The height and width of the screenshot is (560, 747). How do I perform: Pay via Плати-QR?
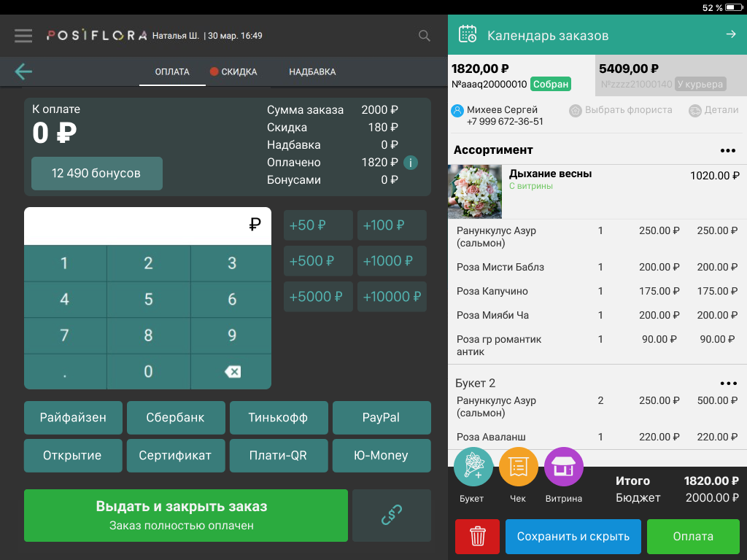coord(279,456)
